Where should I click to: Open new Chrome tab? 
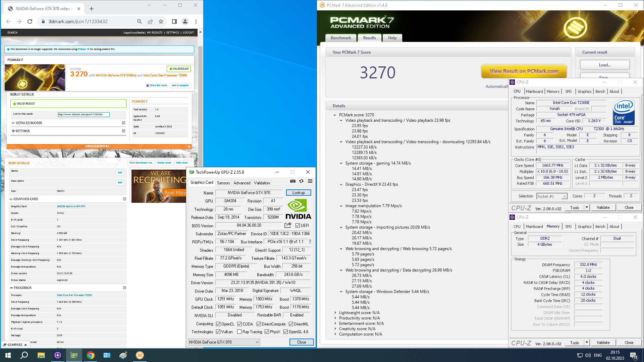click(x=92, y=9)
